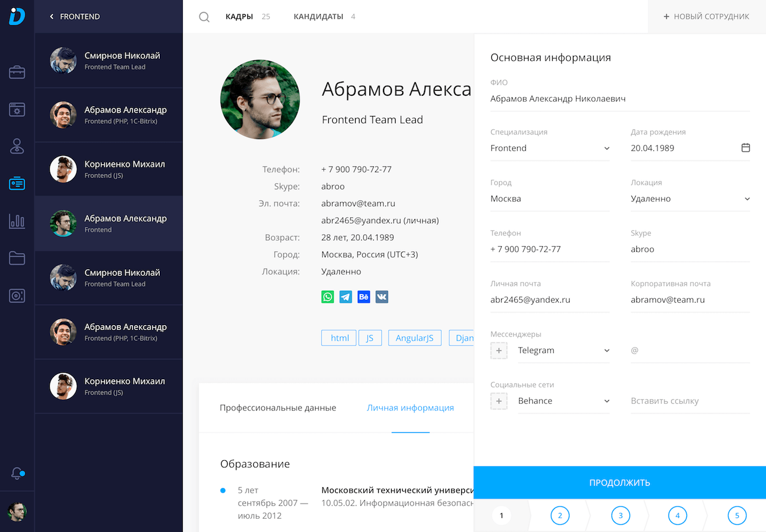Click the VK social network icon

382,297
